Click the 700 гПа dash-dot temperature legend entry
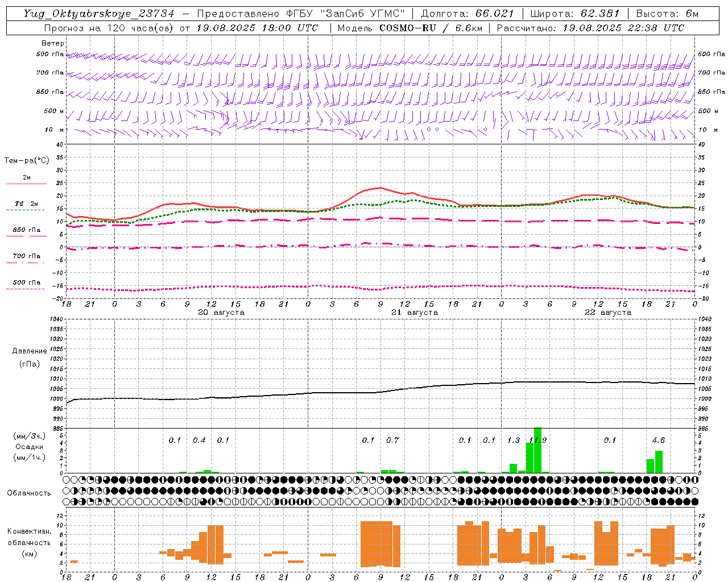Screen dimensions: 728x582 27,256
